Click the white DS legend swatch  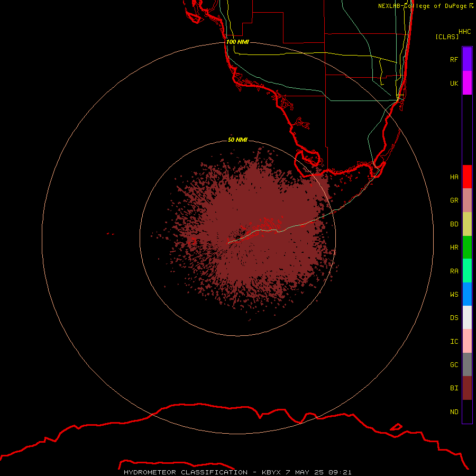[x=467, y=317]
